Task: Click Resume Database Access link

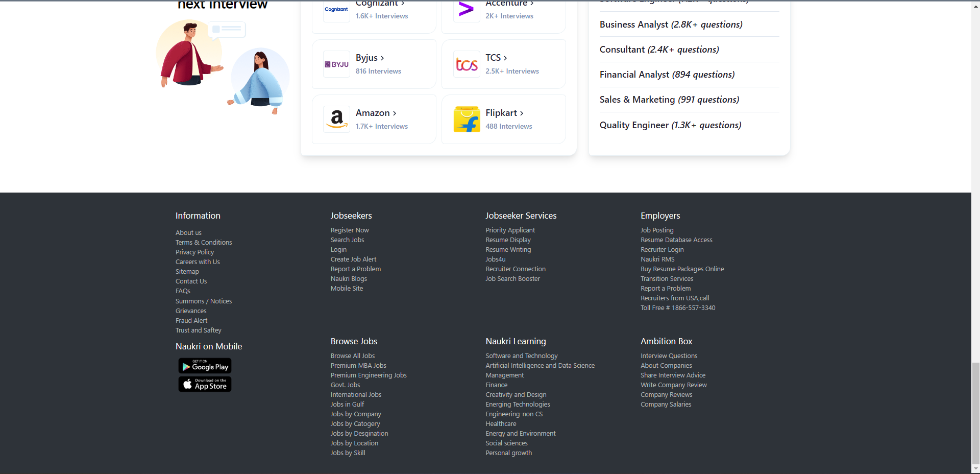Action: tap(676, 240)
